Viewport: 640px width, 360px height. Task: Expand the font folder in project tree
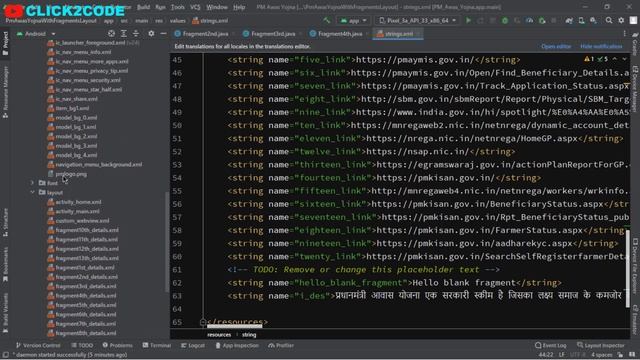(32, 183)
